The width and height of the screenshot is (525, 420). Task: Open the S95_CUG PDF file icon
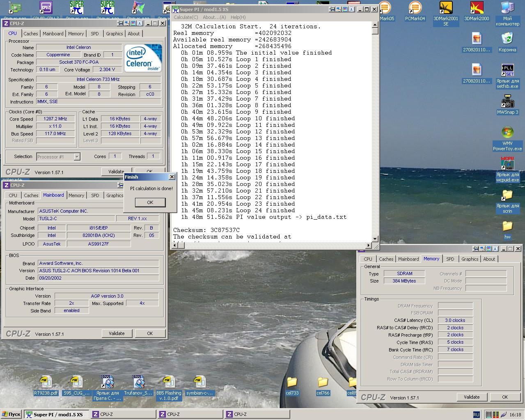pos(76,385)
